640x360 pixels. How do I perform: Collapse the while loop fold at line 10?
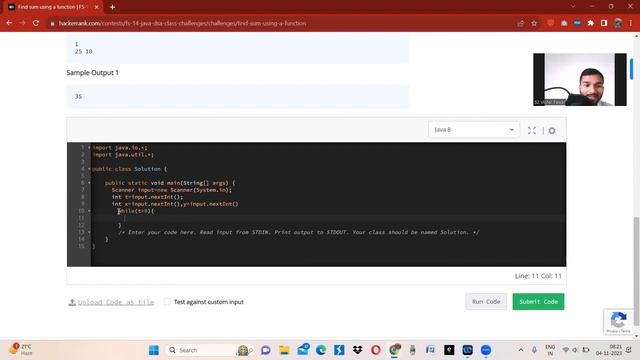pyautogui.click(x=89, y=211)
